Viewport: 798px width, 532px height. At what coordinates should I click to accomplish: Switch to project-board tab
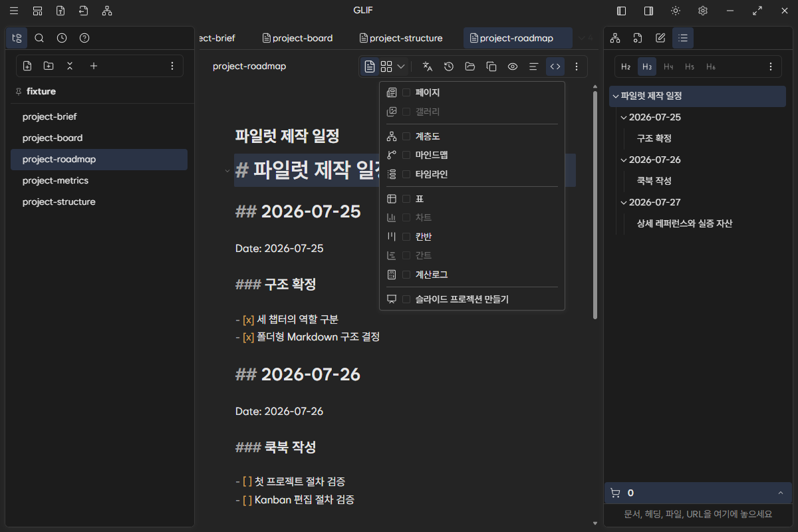click(298, 38)
